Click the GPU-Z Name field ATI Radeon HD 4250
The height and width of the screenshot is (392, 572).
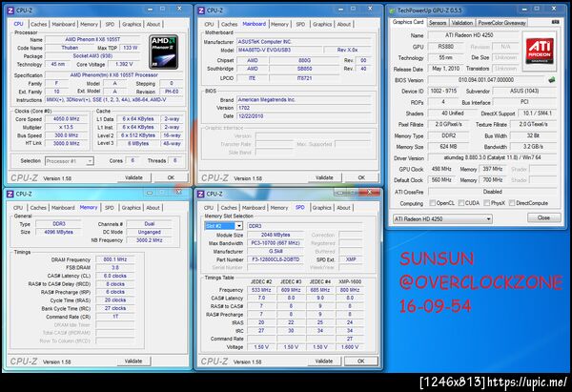pyautogui.click(x=474, y=35)
